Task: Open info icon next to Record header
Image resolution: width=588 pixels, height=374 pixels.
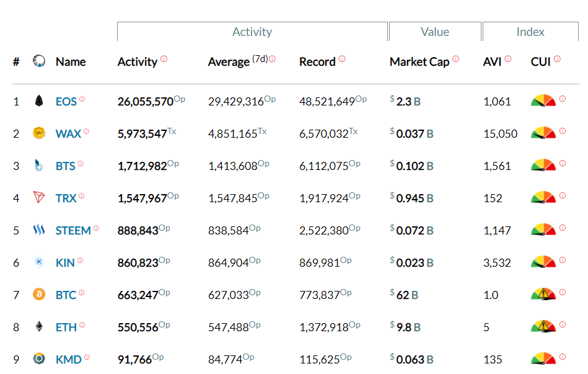Action: click(x=342, y=58)
